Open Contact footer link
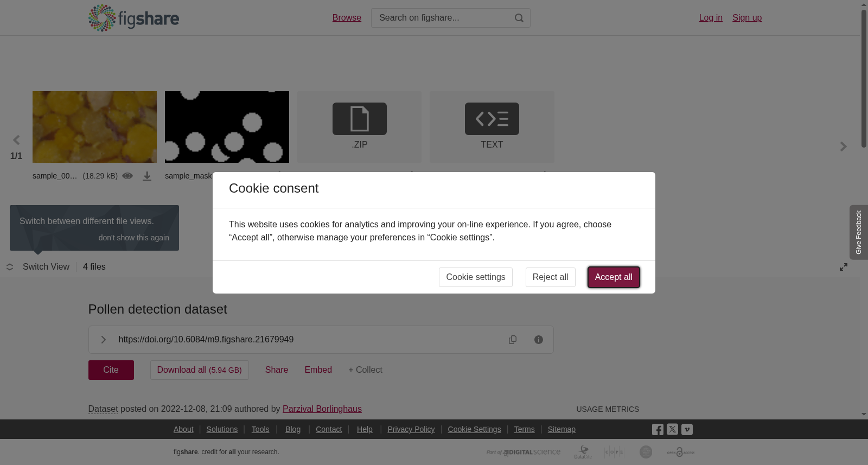This screenshot has width=868, height=465. (x=329, y=429)
